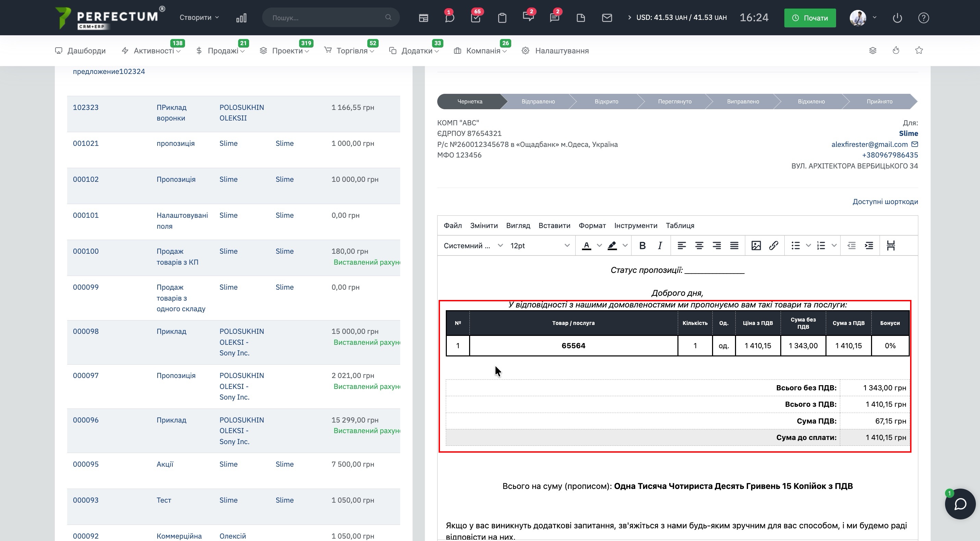The image size is (980, 541).
Task: Open the live chat bubble widget
Action: pos(960,504)
